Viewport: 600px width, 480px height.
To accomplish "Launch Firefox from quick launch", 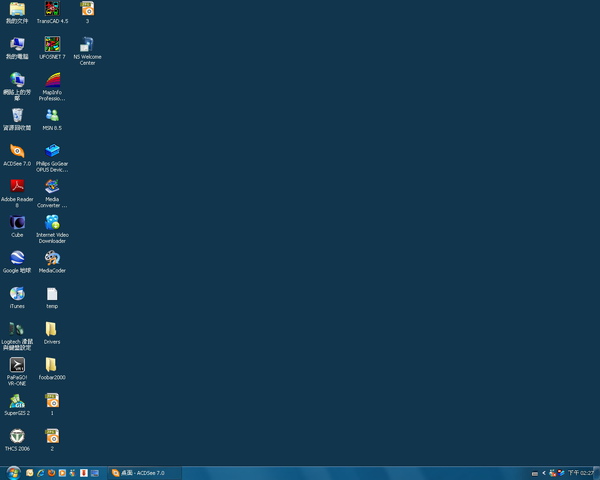I will [x=51, y=473].
